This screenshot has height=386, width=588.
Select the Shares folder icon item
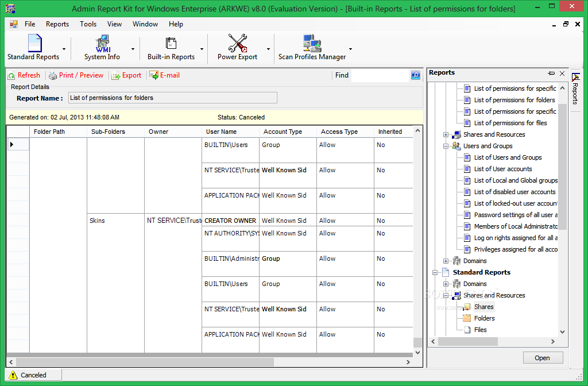click(x=467, y=307)
